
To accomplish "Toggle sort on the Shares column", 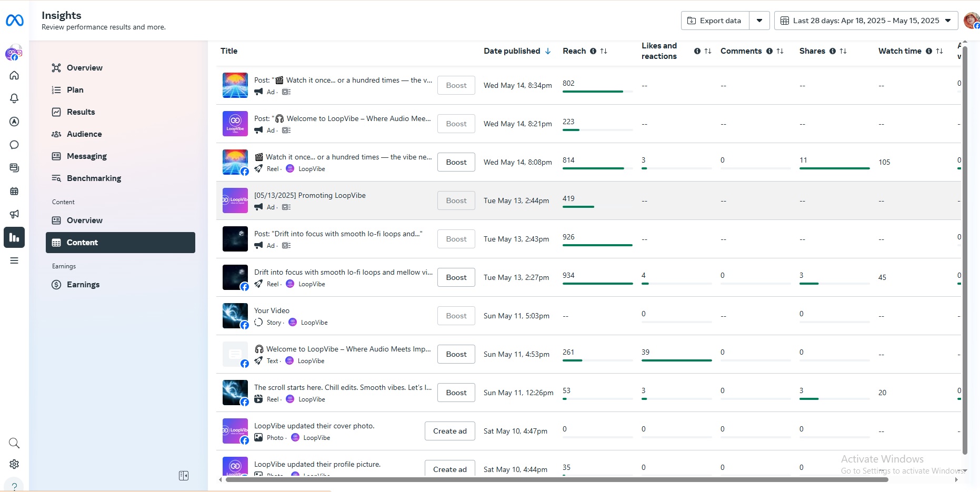I will [843, 51].
